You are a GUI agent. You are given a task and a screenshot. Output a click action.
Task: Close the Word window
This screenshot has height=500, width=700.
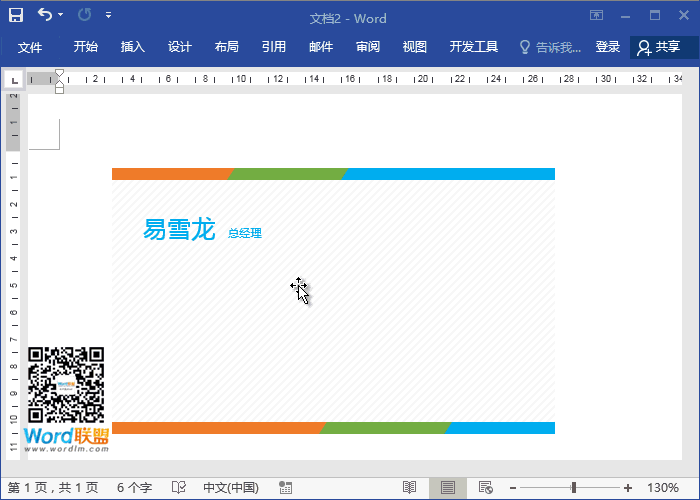tap(683, 15)
